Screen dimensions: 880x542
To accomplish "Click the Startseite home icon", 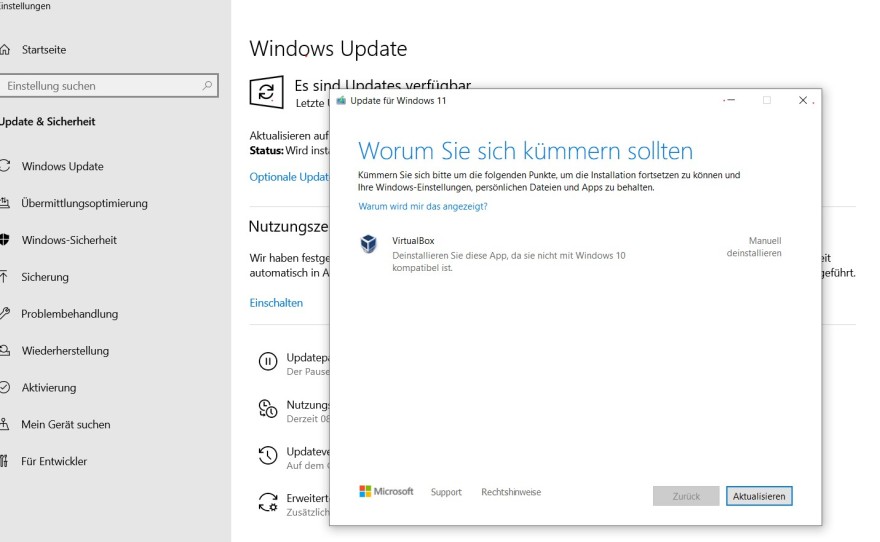I will (x=4, y=50).
